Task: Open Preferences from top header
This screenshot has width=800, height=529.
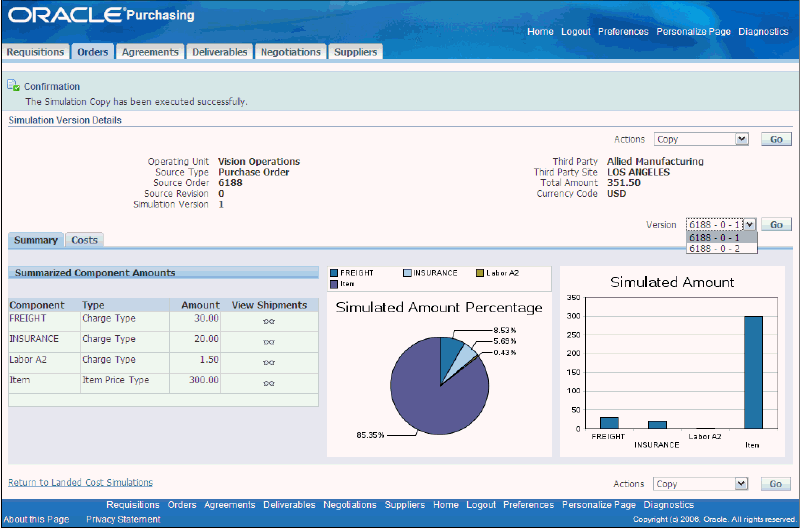Action: pyautogui.click(x=623, y=32)
